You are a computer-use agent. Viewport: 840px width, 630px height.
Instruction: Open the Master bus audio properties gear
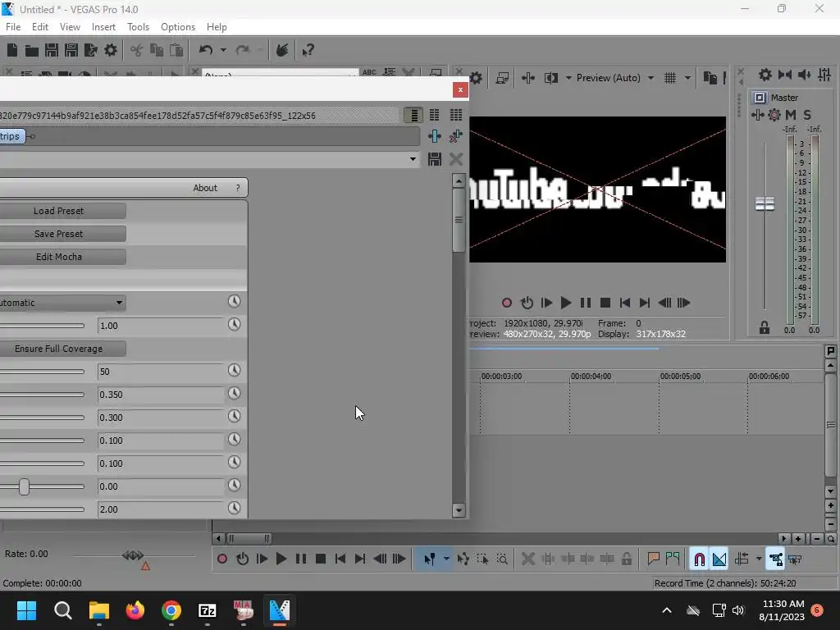[765, 75]
